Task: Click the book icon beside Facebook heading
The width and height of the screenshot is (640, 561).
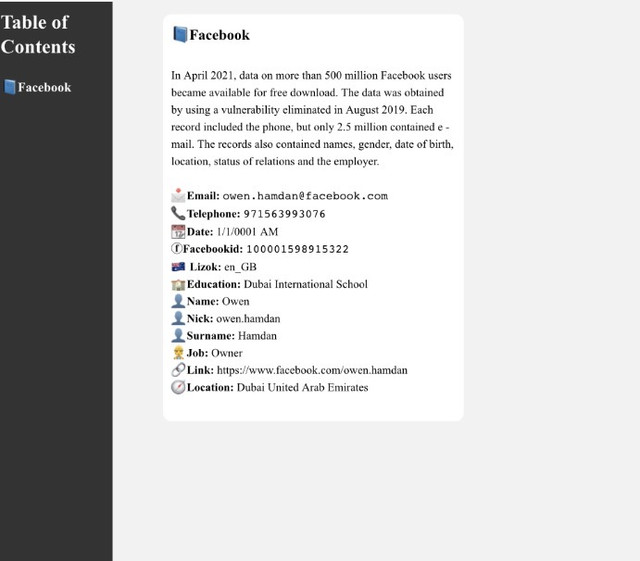Action: click(x=180, y=35)
